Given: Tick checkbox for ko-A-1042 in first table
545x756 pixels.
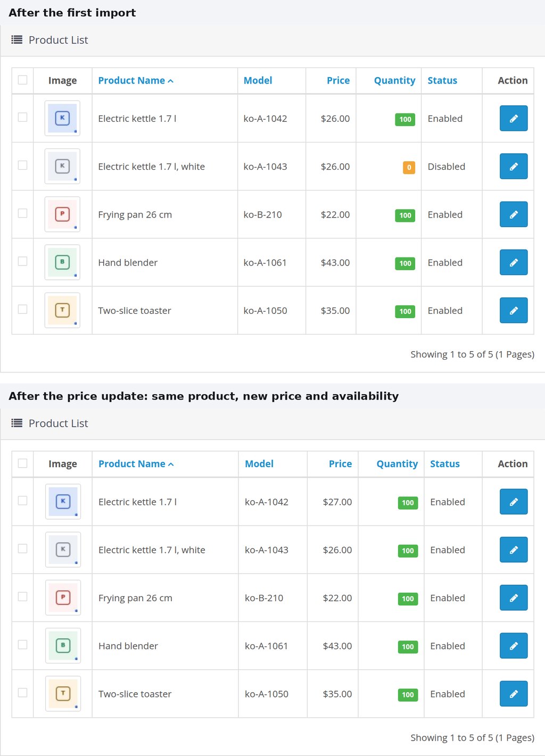Looking at the screenshot, I should coord(22,117).
